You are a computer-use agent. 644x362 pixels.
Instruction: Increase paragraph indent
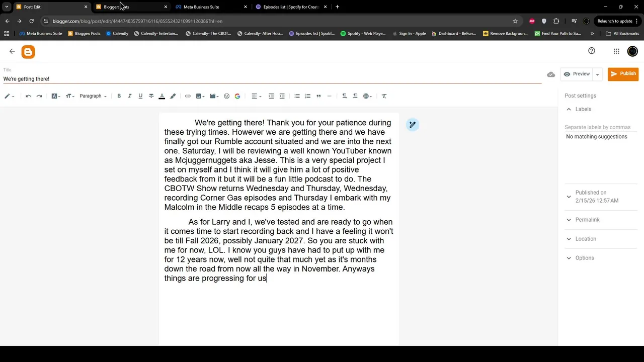click(x=271, y=96)
